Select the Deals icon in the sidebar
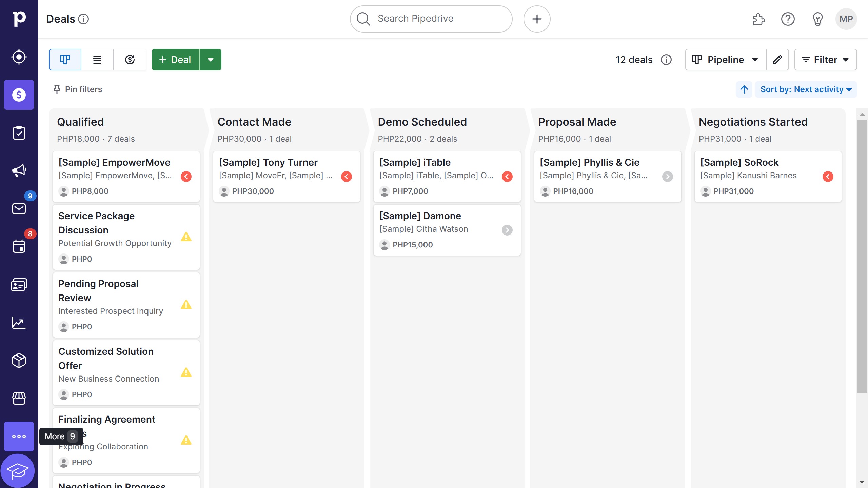868x488 pixels. coord(19,95)
